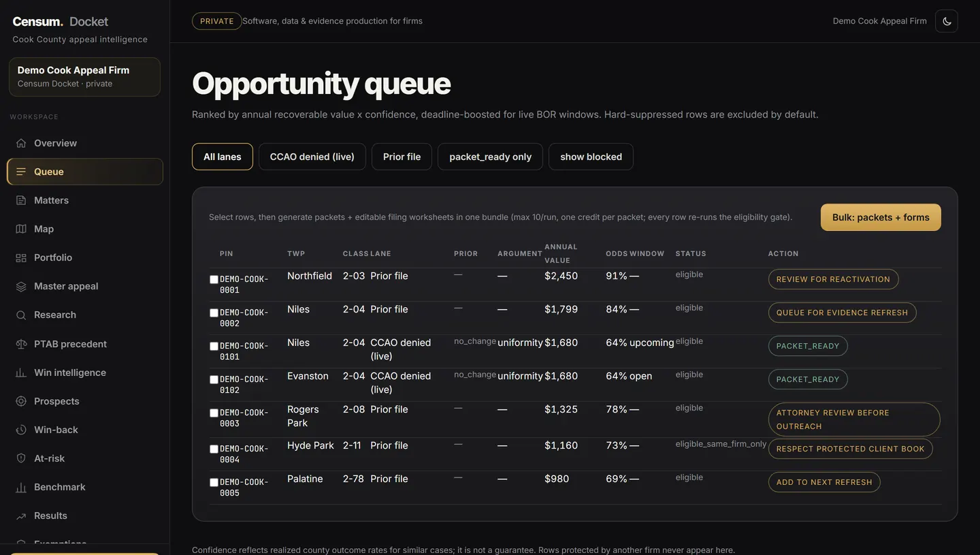This screenshot has width=980, height=555.
Task: Click the Hyde Park township cell
Action: (x=310, y=445)
